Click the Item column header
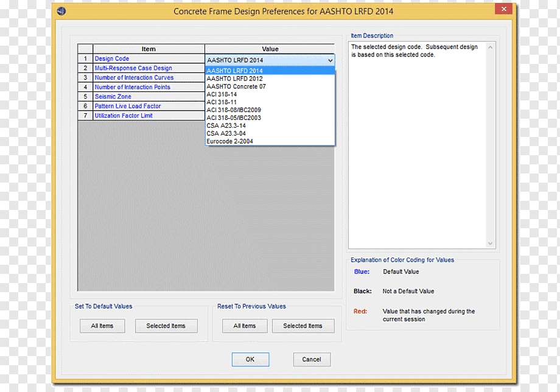 point(149,49)
